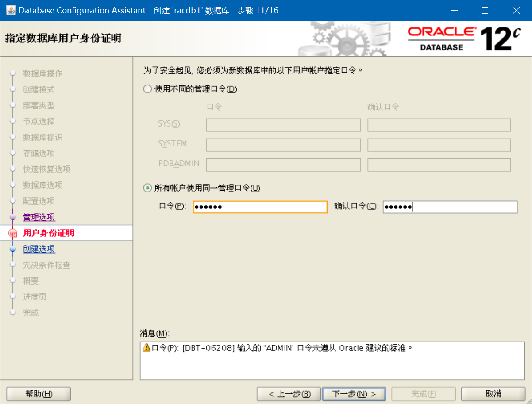Click the PDBADMIN confirm password field
532x404 pixels.
(x=439, y=165)
